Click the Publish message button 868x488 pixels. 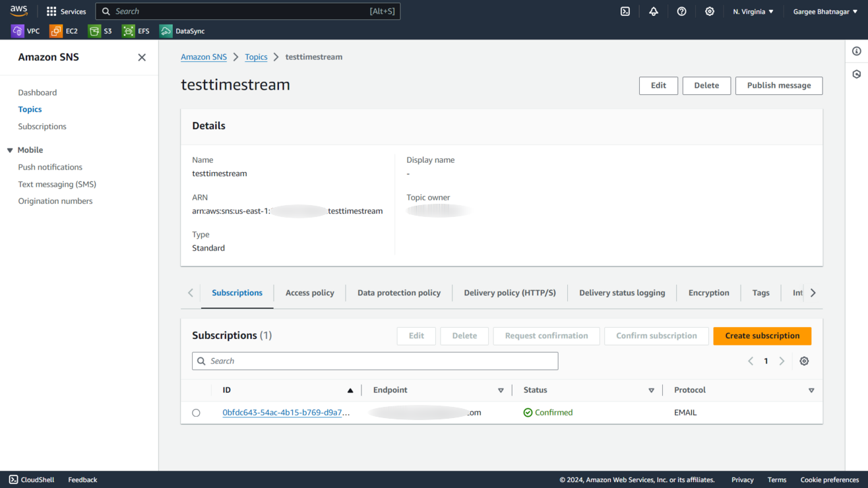click(x=778, y=86)
